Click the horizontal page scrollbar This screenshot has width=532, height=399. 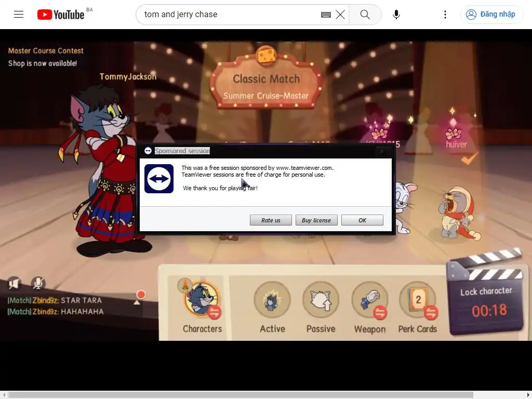241,395
